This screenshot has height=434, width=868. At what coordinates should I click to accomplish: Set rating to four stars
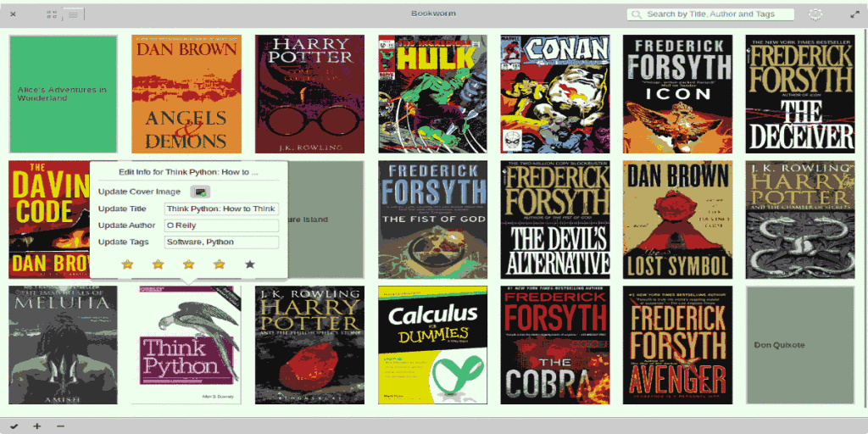click(219, 264)
